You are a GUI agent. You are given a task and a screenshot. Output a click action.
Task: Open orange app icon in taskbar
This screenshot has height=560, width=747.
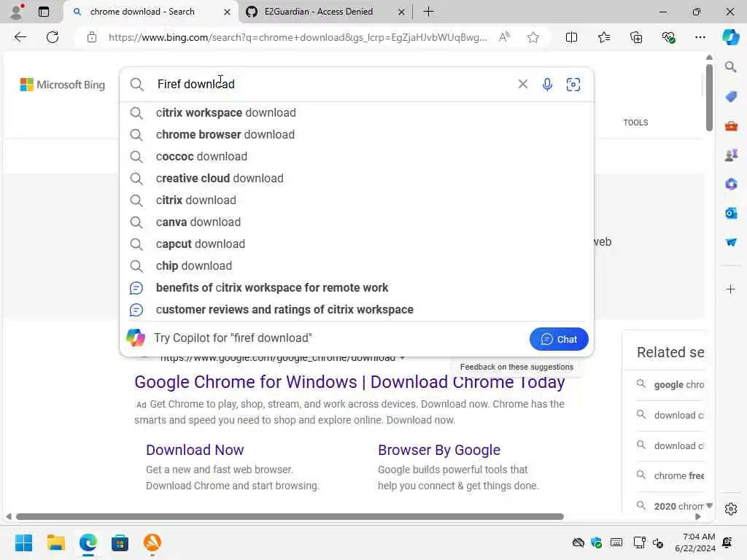coord(152,542)
